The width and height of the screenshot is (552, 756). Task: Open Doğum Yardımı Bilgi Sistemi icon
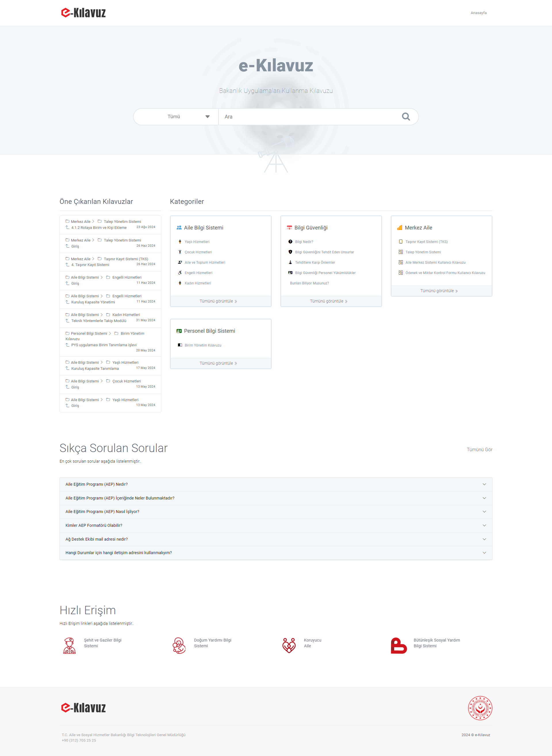point(179,645)
